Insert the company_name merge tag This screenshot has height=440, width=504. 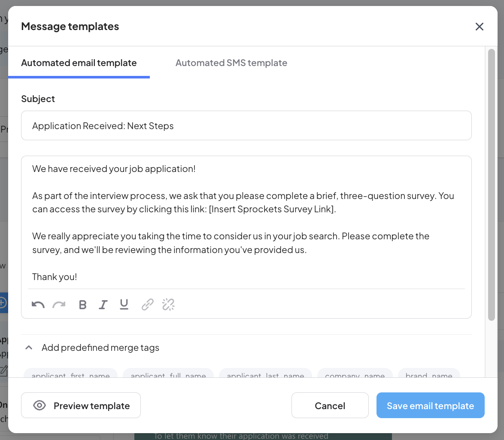coord(355,375)
